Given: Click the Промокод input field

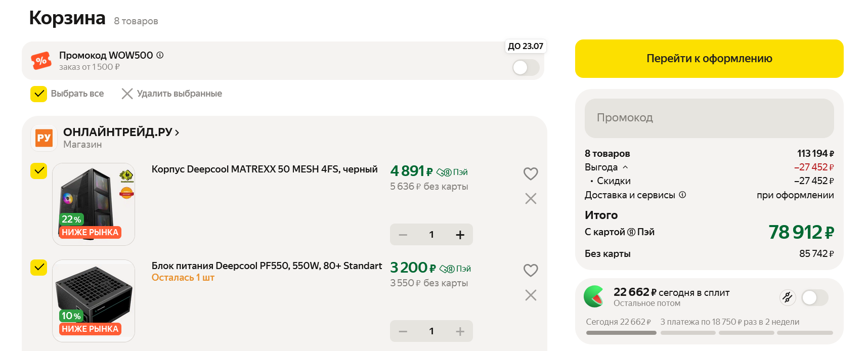Looking at the screenshot, I should point(709,118).
